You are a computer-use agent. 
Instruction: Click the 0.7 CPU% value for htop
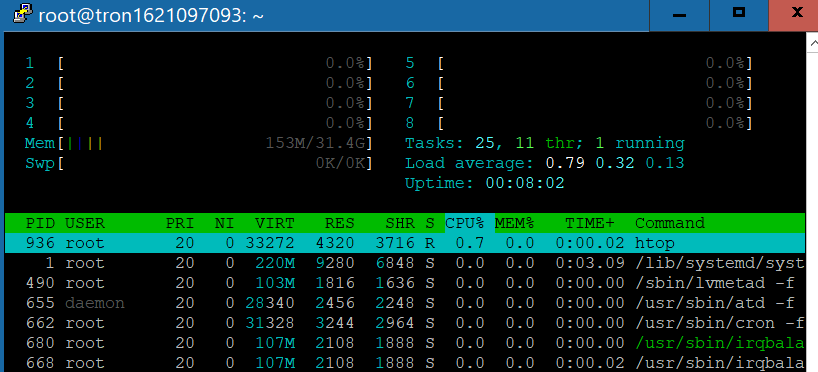[x=470, y=243]
